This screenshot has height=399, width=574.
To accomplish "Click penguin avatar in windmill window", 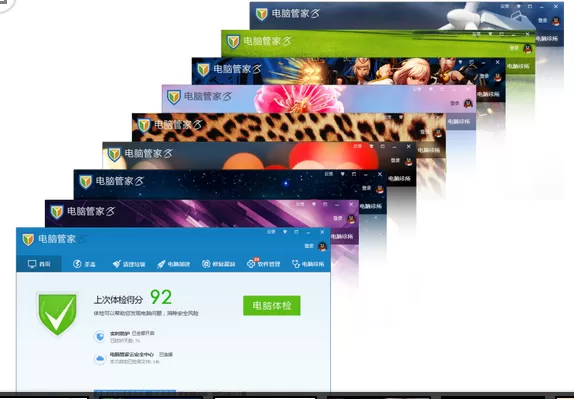I will [x=556, y=21].
